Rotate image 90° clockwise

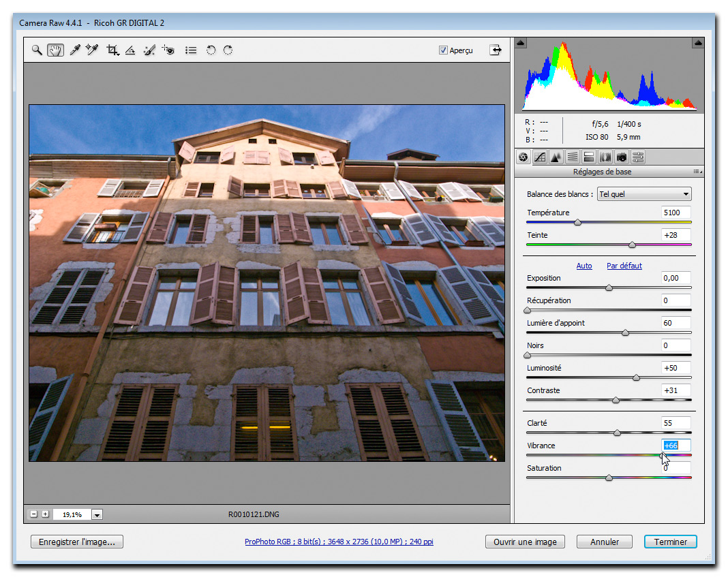coord(228,50)
